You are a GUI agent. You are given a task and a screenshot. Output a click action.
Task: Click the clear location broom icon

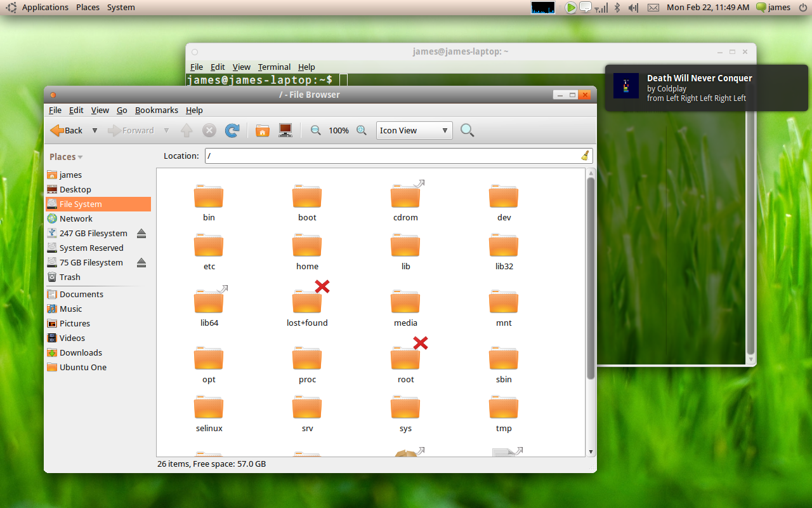click(585, 156)
